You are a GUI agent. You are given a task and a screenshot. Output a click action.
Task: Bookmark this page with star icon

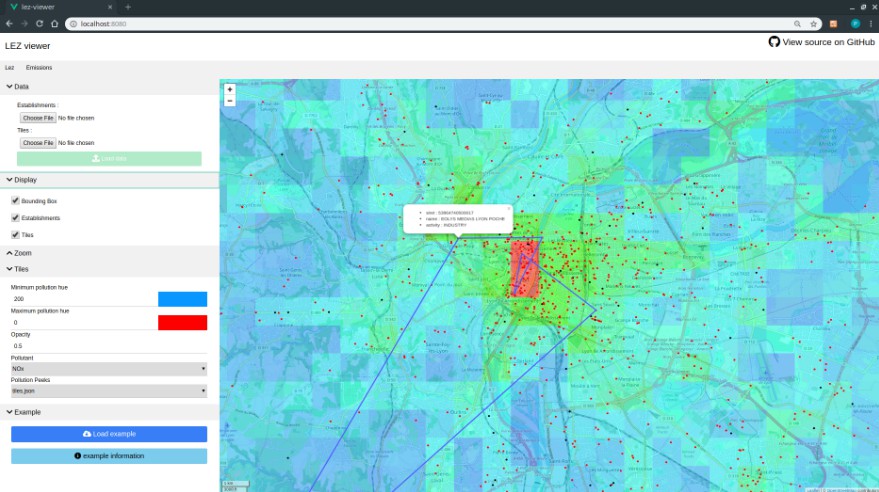click(813, 23)
